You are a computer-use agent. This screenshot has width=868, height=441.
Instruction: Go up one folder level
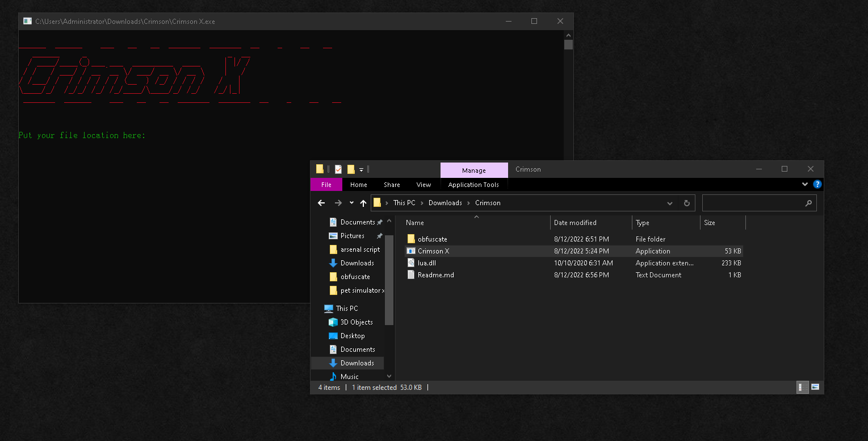click(x=363, y=203)
